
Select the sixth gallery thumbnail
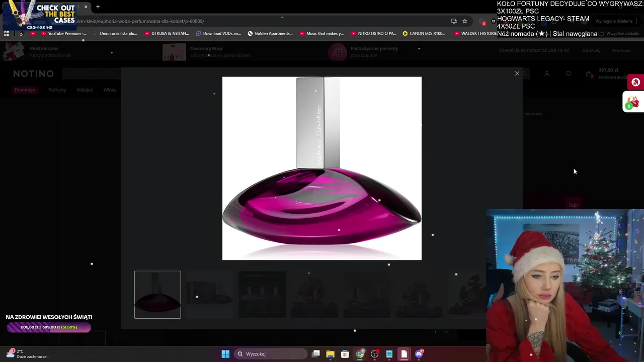419,295
